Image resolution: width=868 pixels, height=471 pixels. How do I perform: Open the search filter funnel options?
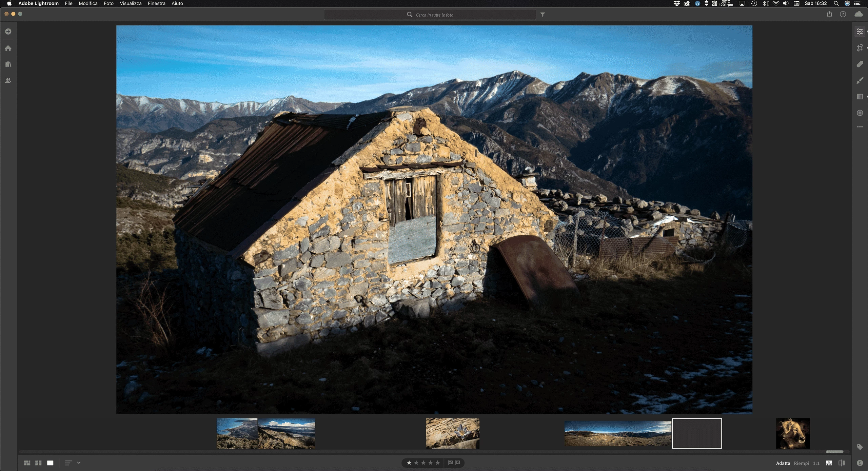(x=542, y=15)
